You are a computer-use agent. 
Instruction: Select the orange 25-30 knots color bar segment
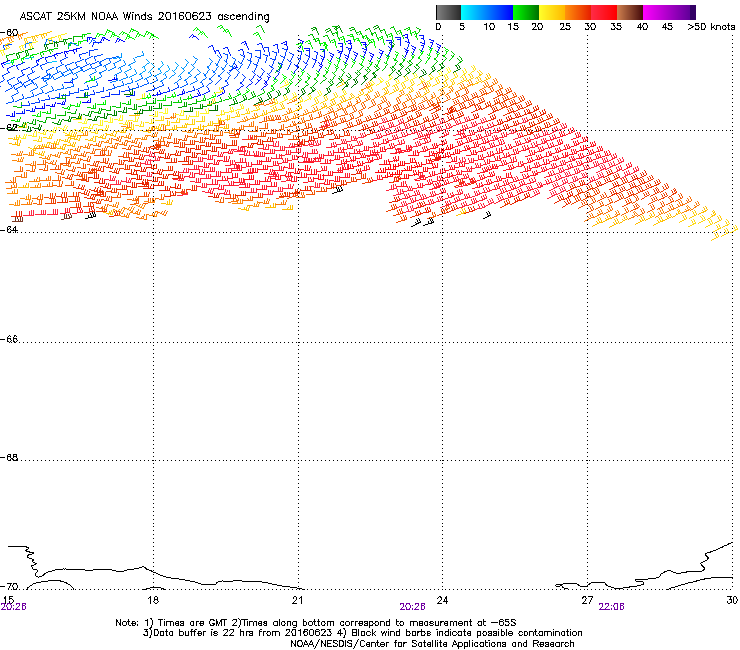tap(578, 12)
